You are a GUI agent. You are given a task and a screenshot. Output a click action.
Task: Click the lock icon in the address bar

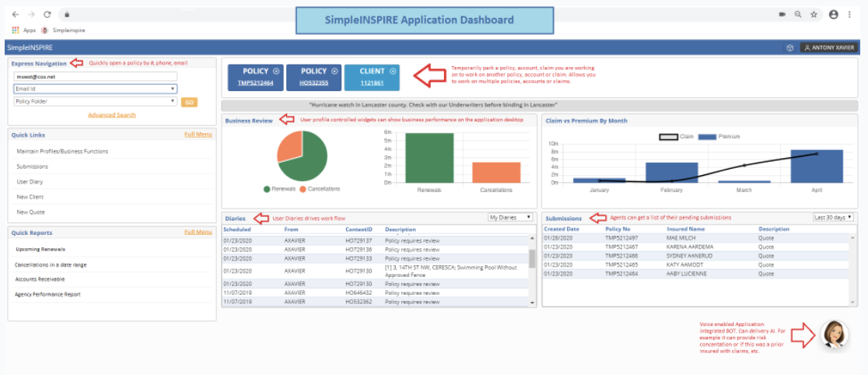[65, 15]
